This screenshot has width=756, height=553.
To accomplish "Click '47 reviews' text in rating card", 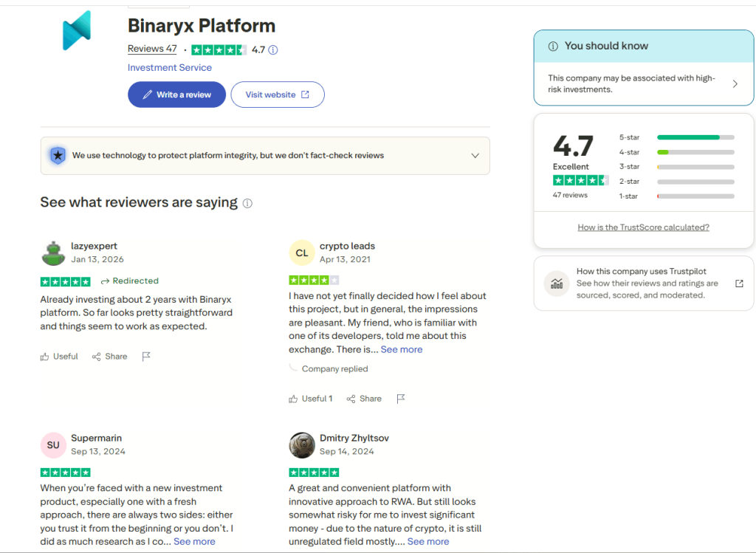I will tap(570, 195).
